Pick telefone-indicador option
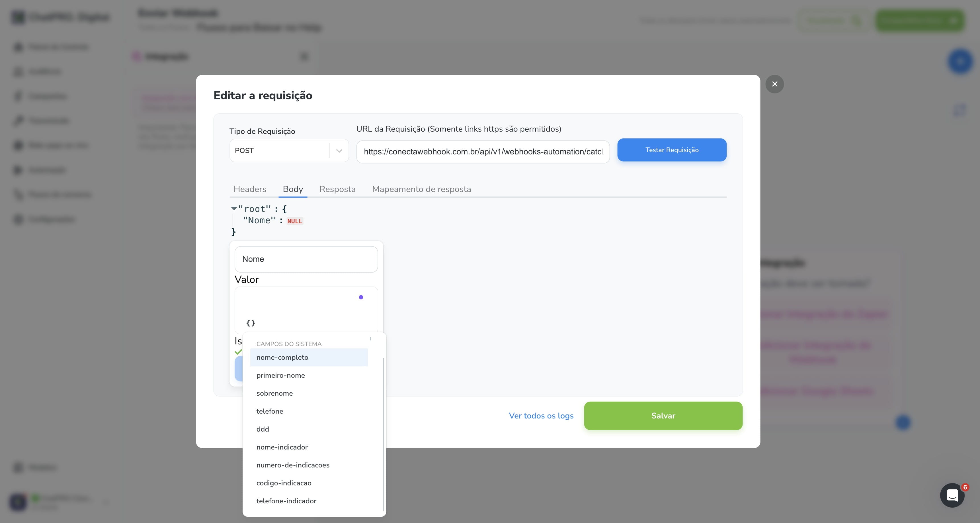The height and width of the screenshot is (523, 980). (x=309, y=501)
